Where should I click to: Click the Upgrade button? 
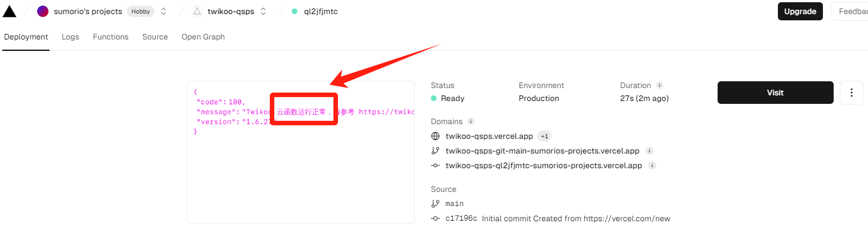[800, 11]
